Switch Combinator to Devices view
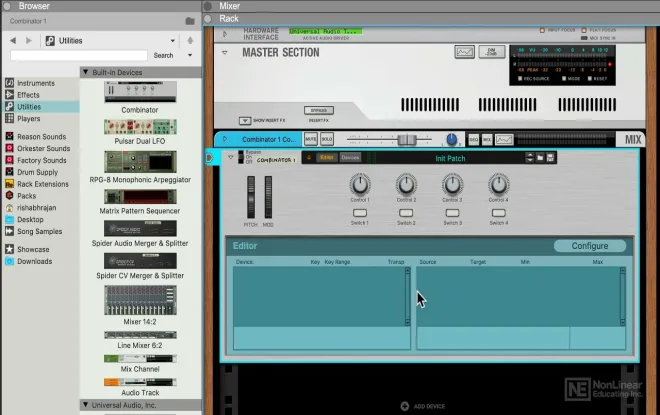Viewport: 660px width, 415px height. pos(350,157)
